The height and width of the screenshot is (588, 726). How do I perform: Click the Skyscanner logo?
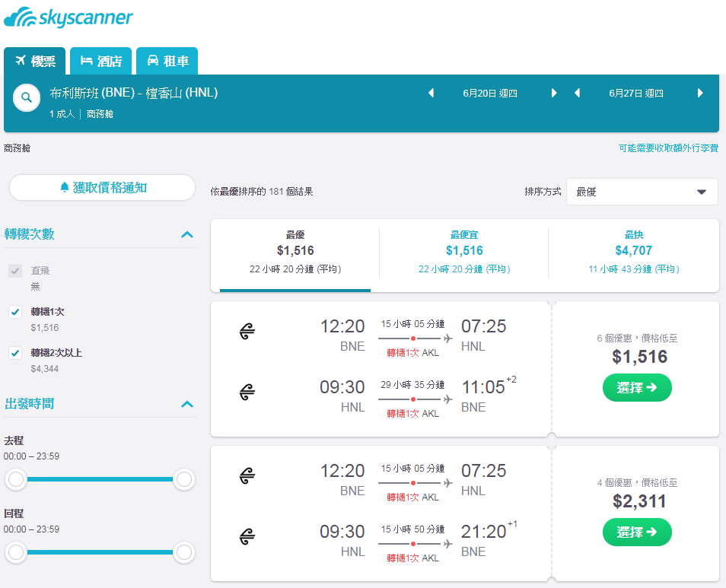pyautogui.click(x=68, y=17)
